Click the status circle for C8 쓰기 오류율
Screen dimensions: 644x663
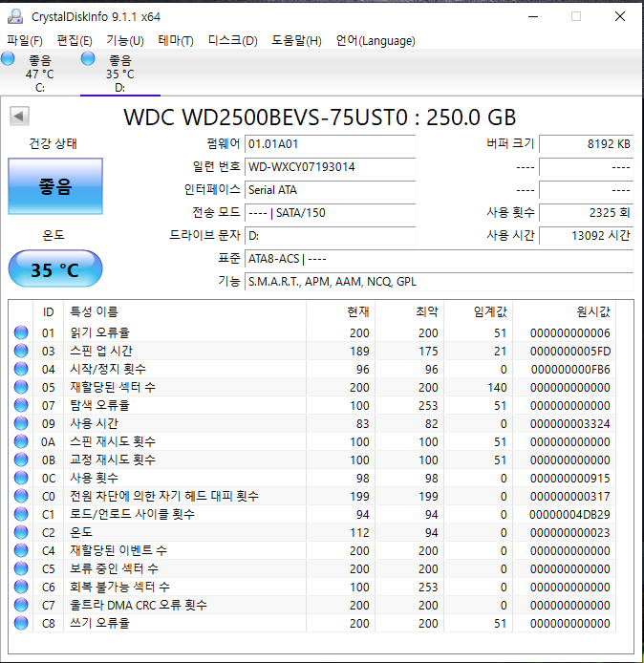coord(21,623)
